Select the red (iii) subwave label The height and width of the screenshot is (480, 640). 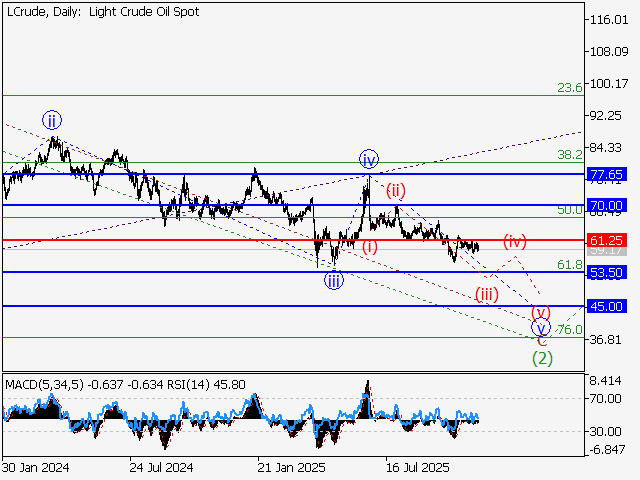pos(487,293)
